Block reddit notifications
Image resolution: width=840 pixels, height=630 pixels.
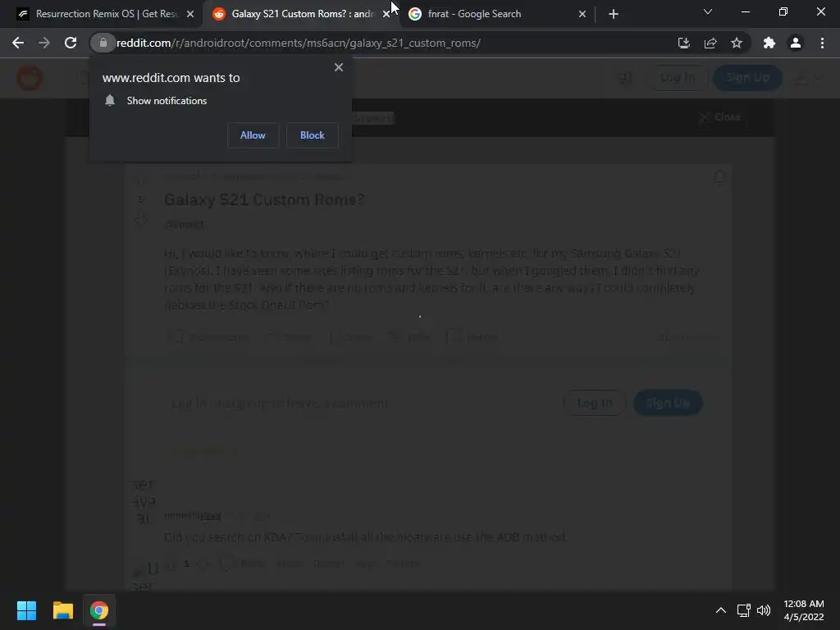(313, 135)
